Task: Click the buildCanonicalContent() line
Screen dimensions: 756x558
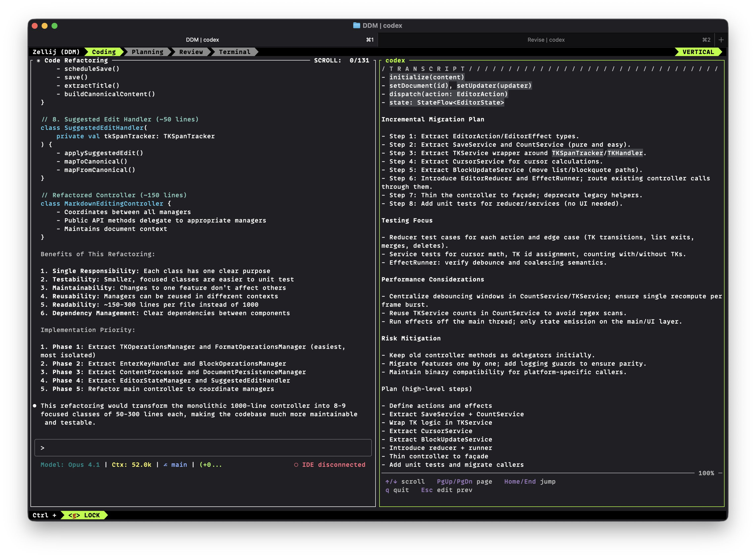Action: point(106,94)
